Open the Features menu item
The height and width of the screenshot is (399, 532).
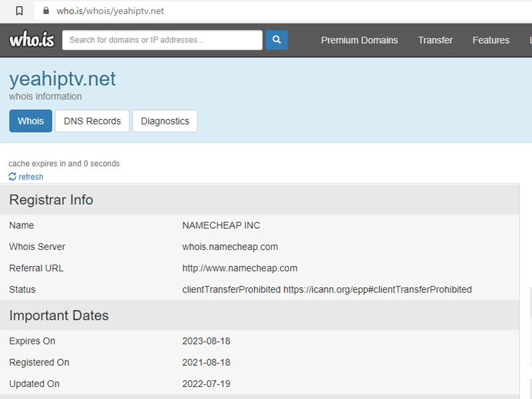491,40
